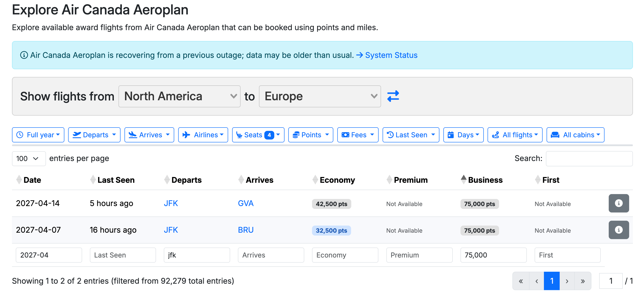Focus the Date column filter containing 2027-04

pyautogui.click(x=49, y=255)
